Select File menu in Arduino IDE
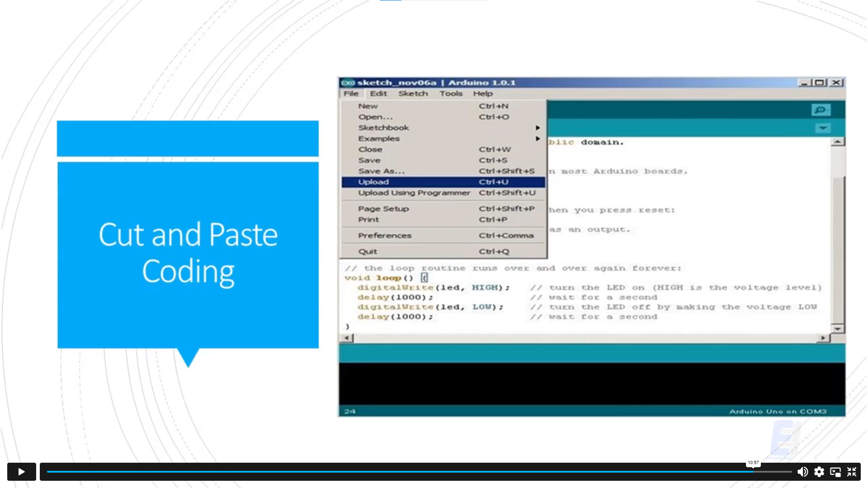The height and width of the screenshot is (488, 868). 350,94
